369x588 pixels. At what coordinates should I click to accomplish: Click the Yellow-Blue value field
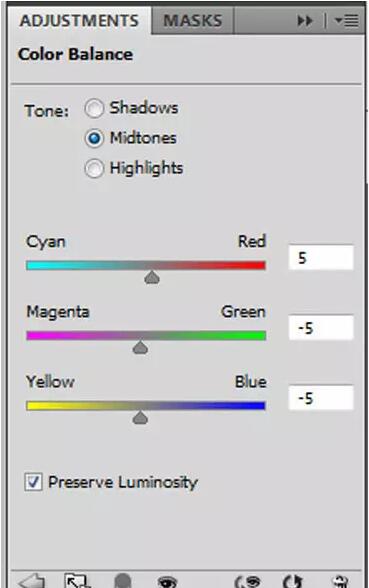coord(321,398)
